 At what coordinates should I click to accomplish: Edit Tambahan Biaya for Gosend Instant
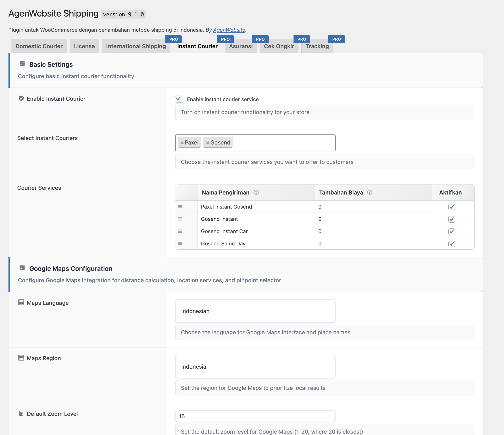tap(373, 219)
